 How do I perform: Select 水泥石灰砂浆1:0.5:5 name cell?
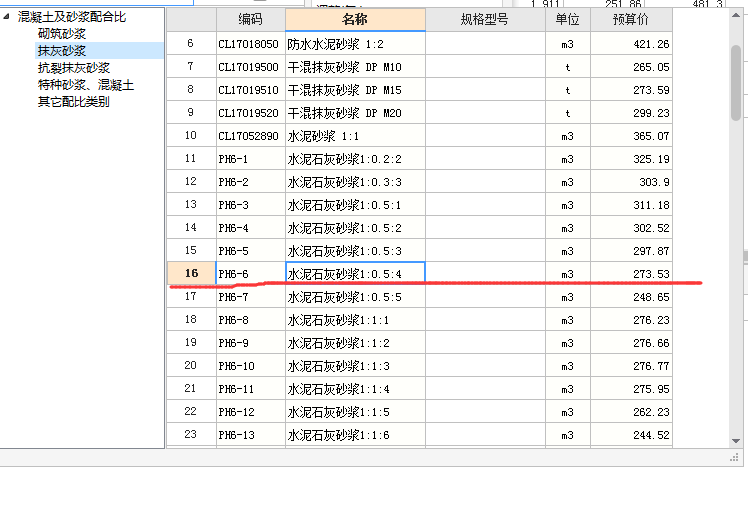[355, 297]
